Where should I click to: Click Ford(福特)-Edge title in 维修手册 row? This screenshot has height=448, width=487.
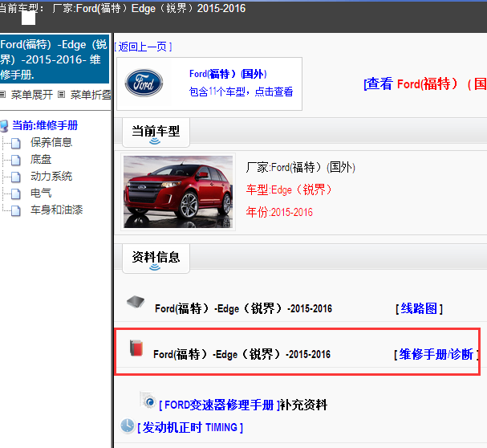point(242,354)
